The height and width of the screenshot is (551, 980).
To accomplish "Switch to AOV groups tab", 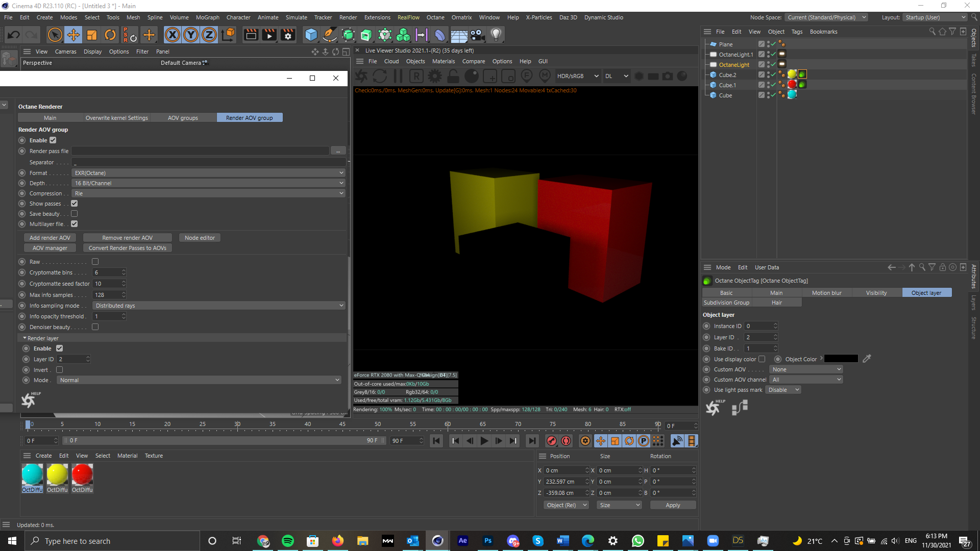I will coord(183,118).
